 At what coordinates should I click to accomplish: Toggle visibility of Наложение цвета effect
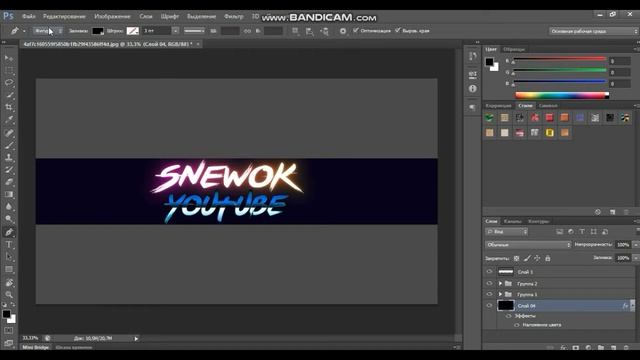(517, 325)
